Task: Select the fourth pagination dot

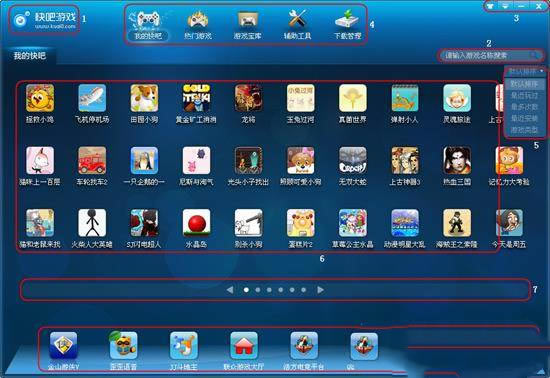Action: pos(281,290)
